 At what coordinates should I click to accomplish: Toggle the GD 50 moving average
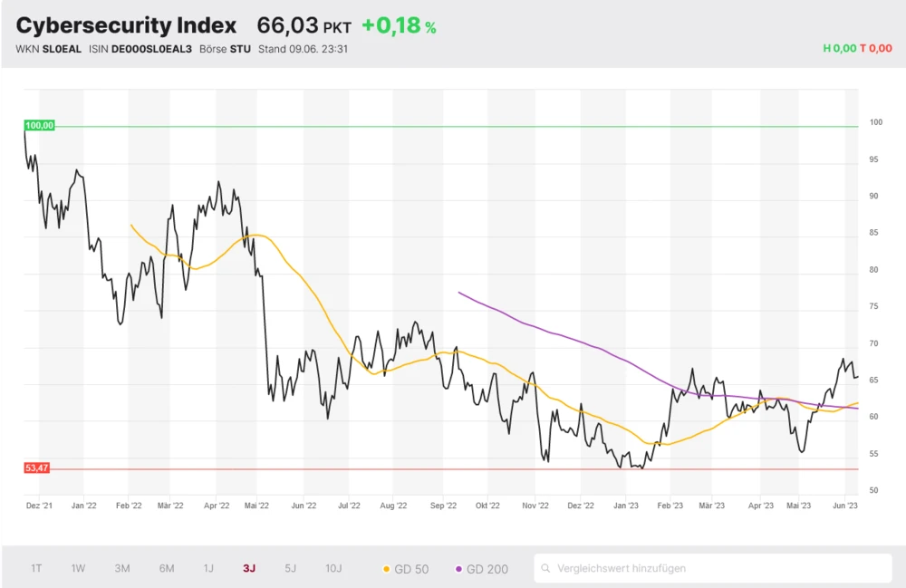coord(406,569)
